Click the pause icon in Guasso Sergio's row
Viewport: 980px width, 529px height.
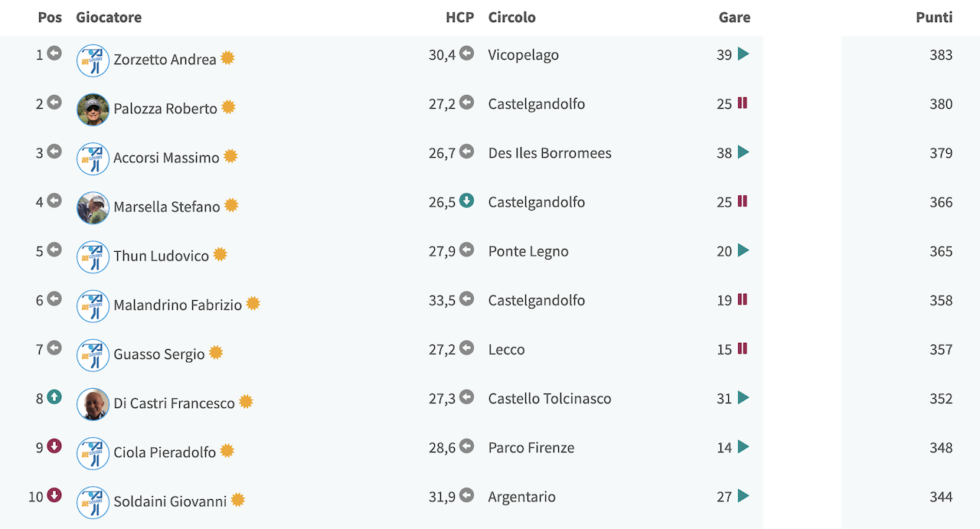point(742,348)
